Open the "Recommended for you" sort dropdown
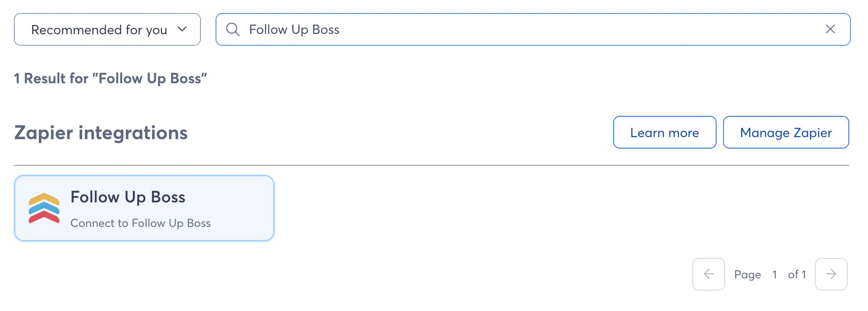Image resolution: width=868 pixels, height=311 pixels. point(107,29)
